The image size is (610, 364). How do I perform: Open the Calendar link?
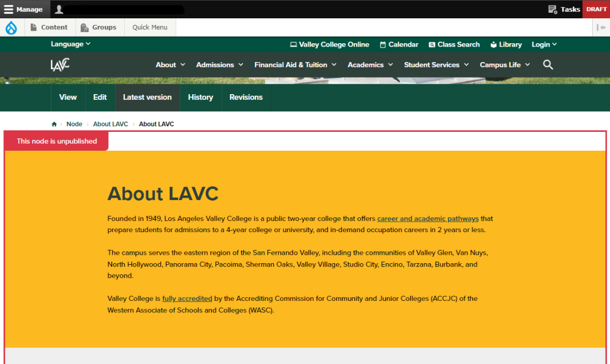(x=399, y=44)
